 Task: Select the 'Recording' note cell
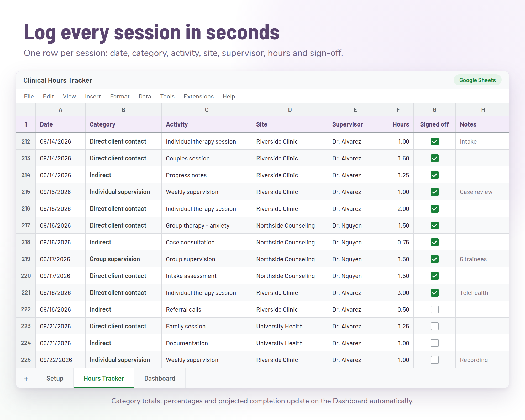click(x=482, y=360)
